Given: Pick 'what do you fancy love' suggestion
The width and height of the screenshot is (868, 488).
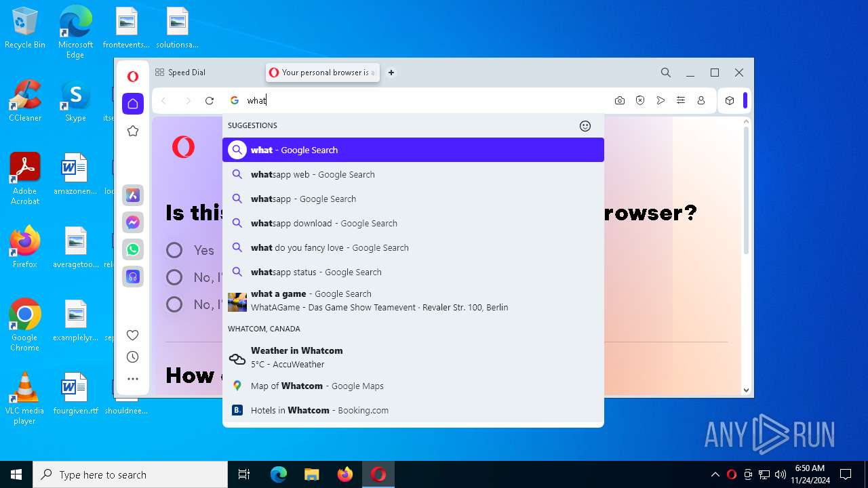Looking at the screenshot, I should point(413,247).
